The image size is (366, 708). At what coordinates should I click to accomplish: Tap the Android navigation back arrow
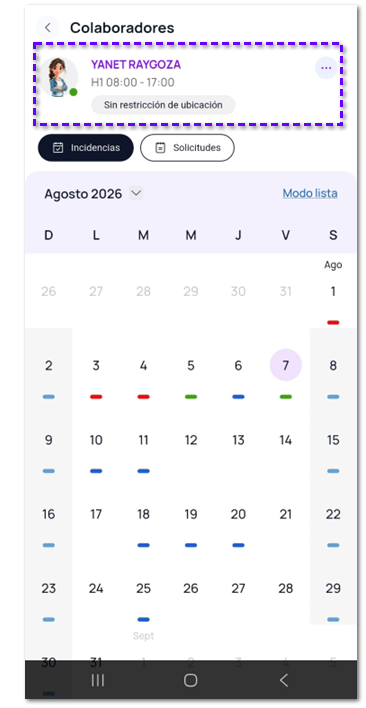283,680
